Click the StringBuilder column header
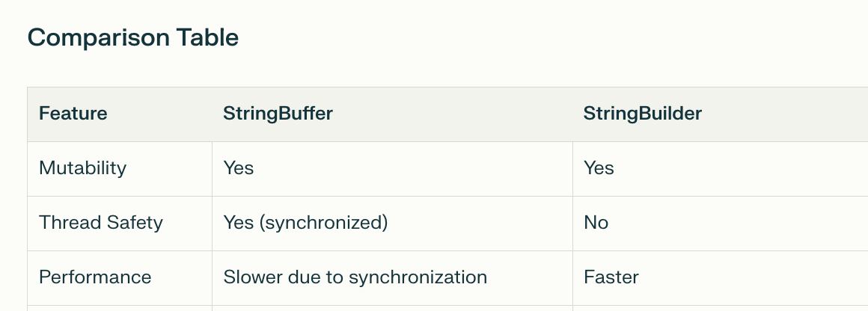868x311 pixels. click(642, 114)
